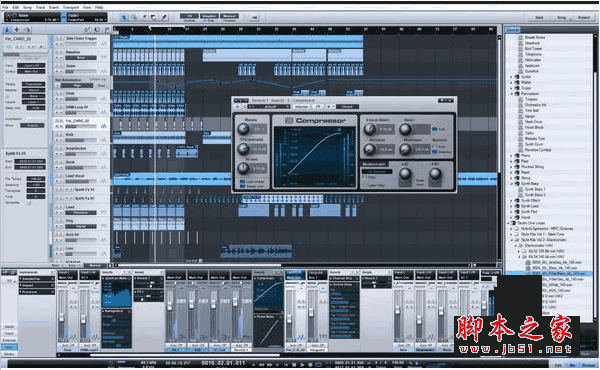600x370 pixels.
Task: Click the Start page button
Action: [x=539, y=18]
